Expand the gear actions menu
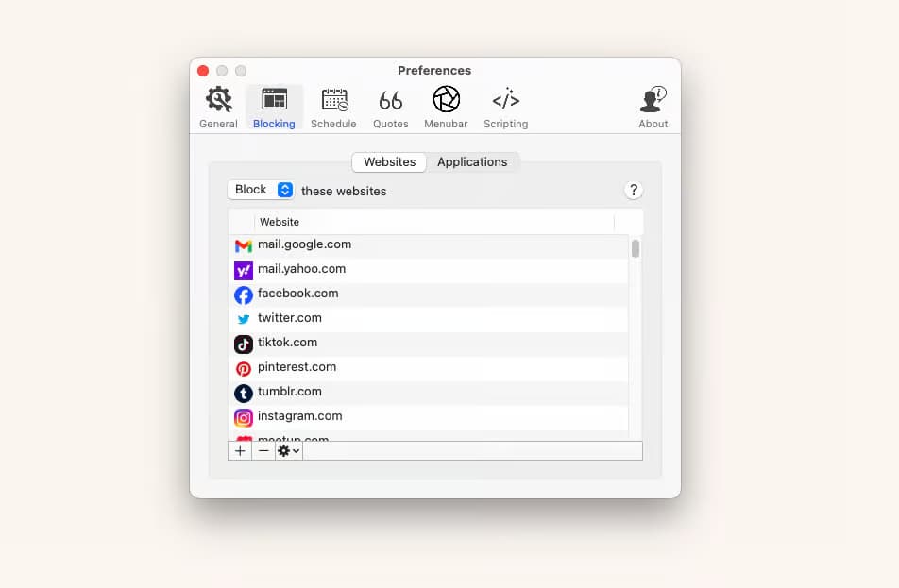Image resolution: width=899 pixels, height=588 pixels. (288, 451)
